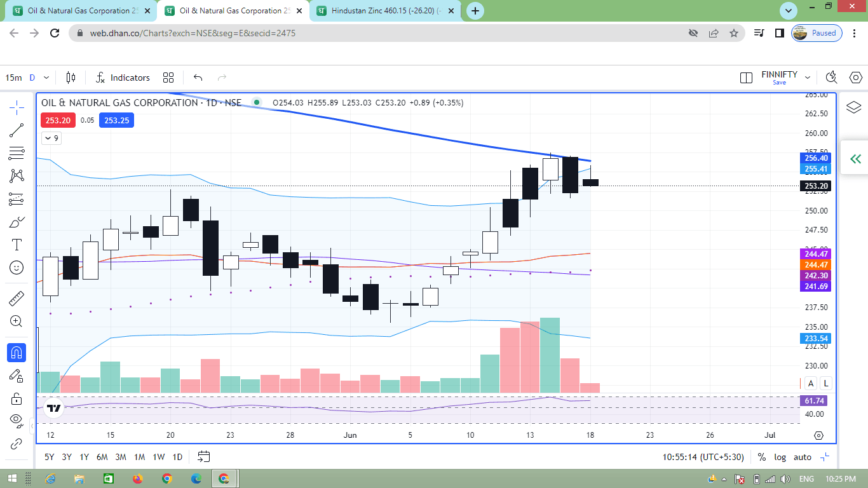Image resolution: width=868 pixels, height=488 pixels.
Task: Expand the indicator legend showing 9
Action: 51,138
